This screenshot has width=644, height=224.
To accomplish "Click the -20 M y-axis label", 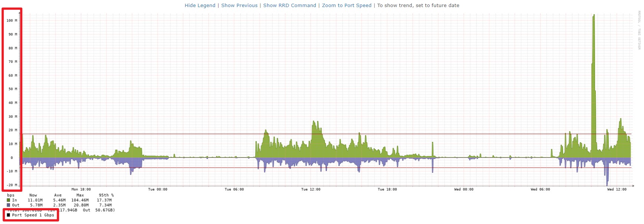I will pos(12,185).
